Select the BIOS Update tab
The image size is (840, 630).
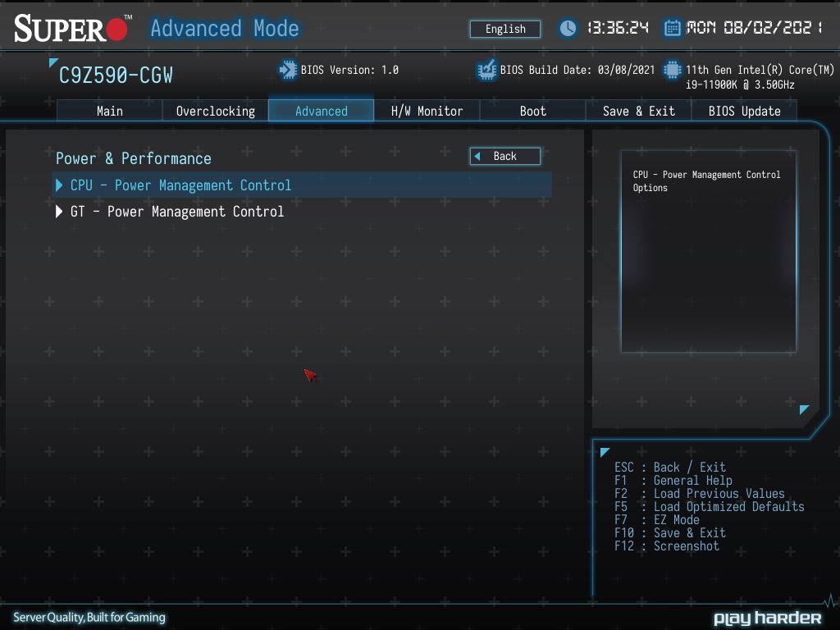tap(744, 111)
